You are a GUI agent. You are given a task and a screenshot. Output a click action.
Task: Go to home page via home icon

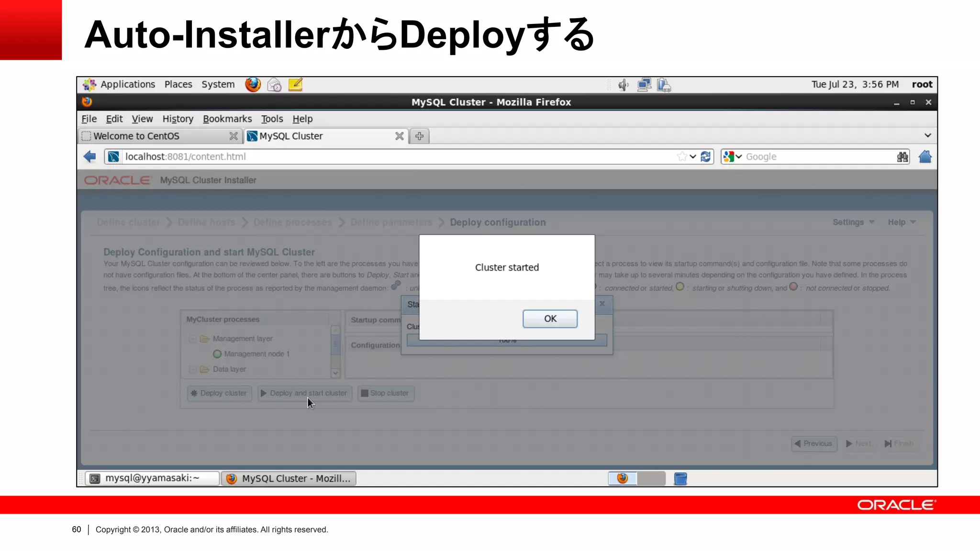click(x=925, y=156)
